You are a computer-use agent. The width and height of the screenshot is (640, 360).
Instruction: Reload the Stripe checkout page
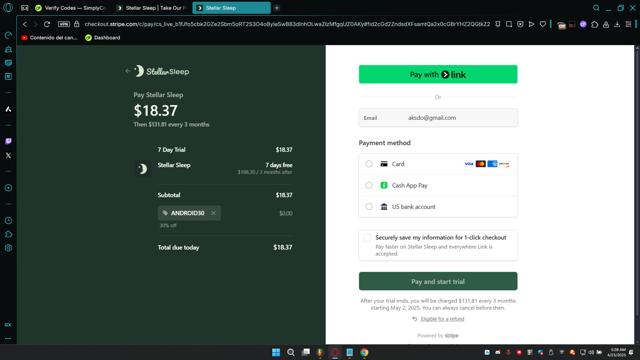[x=47, y=24]
